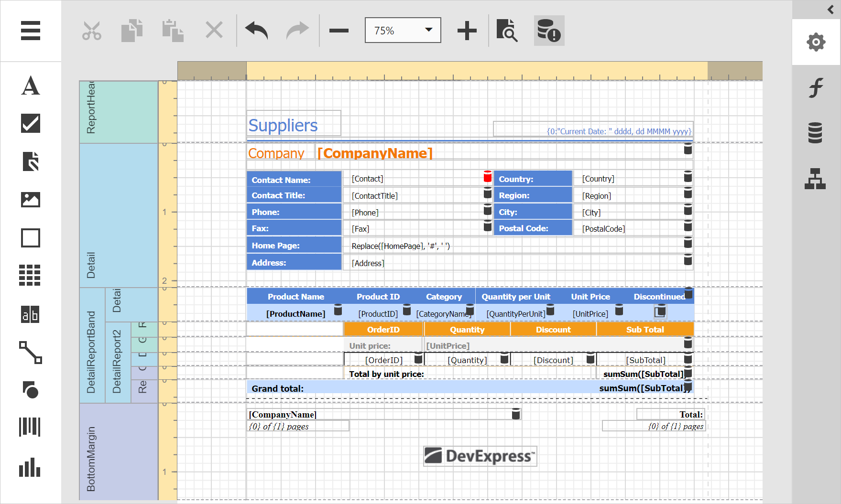Open the Print Preview
This screenshot has height=504, width=841.
tap(507, 31)
